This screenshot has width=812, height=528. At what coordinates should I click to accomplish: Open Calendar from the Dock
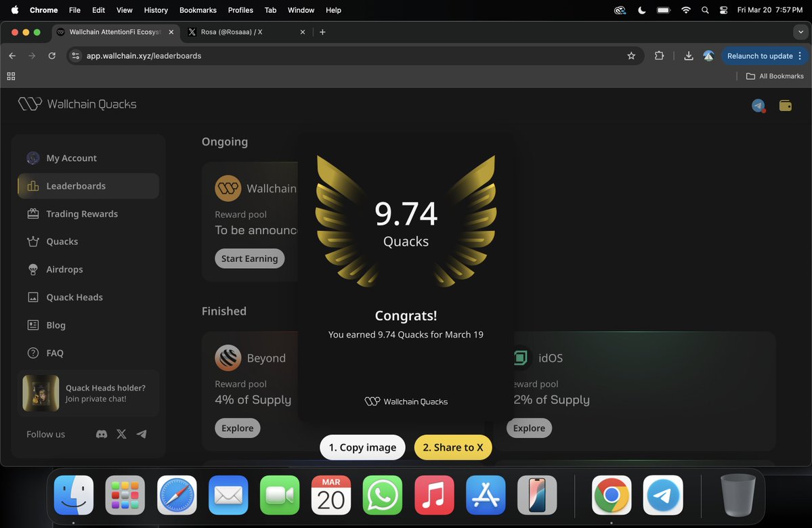(331, 495)
